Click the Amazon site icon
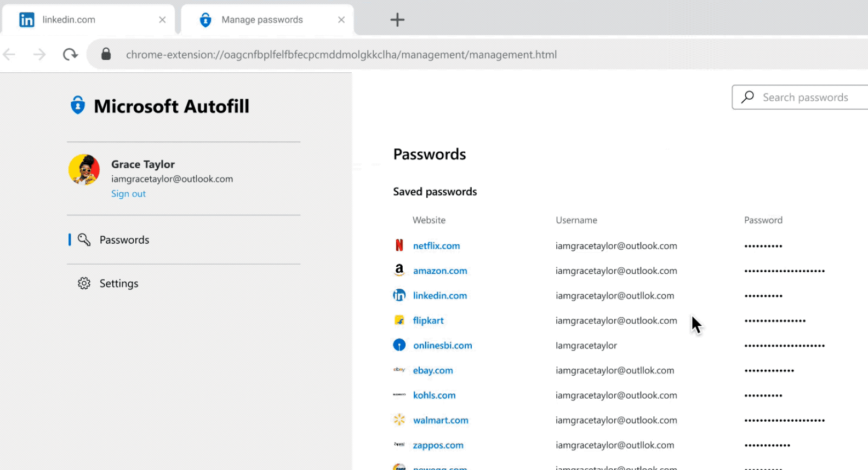The height and width of the screenshot is (470, 868). coord(399,270)
